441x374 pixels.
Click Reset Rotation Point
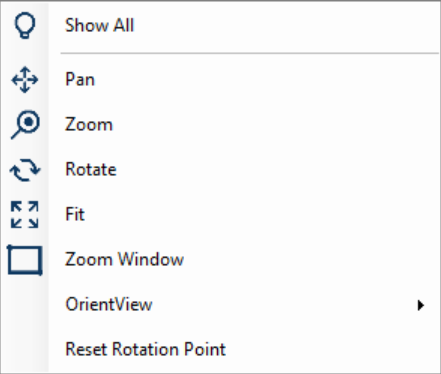(220, 349)
